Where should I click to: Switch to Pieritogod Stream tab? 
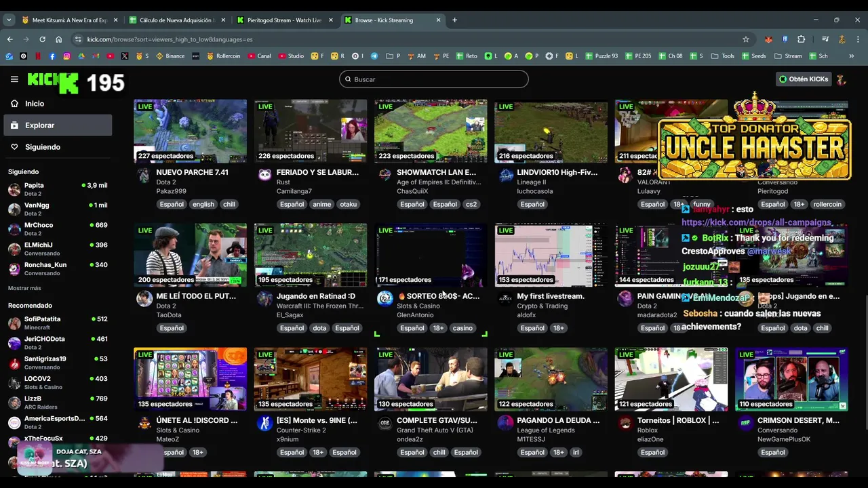(x=284, y=20)
